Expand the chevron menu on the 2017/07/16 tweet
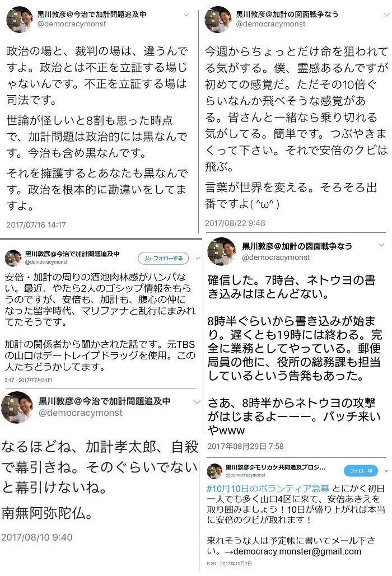The height and width of the screenshot is (576, 392). point(186,15)
